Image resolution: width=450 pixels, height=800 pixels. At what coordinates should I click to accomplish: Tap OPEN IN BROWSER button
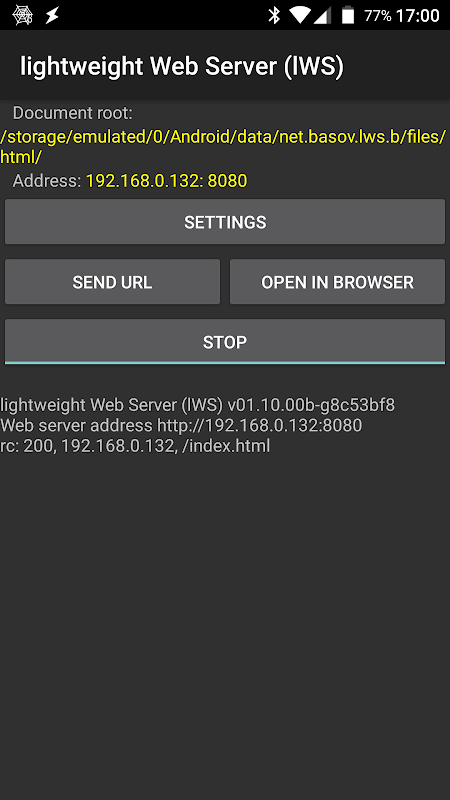click(337, 282)
